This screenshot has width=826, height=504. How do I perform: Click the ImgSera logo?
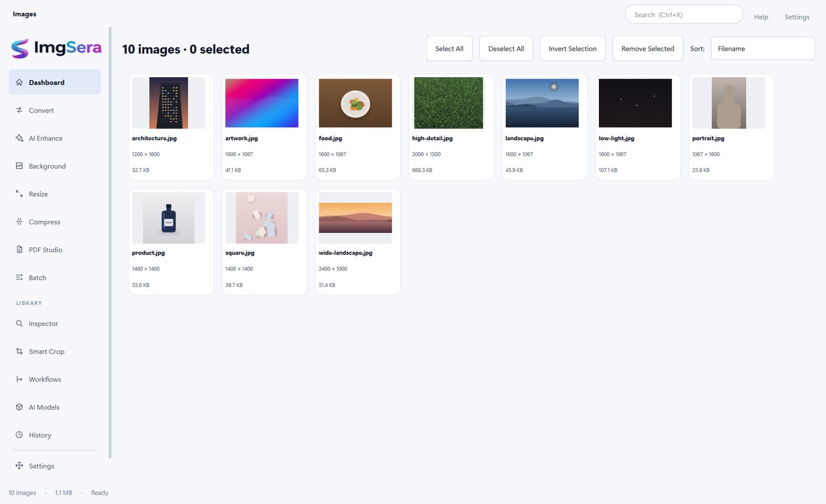(x=57, y=48)
